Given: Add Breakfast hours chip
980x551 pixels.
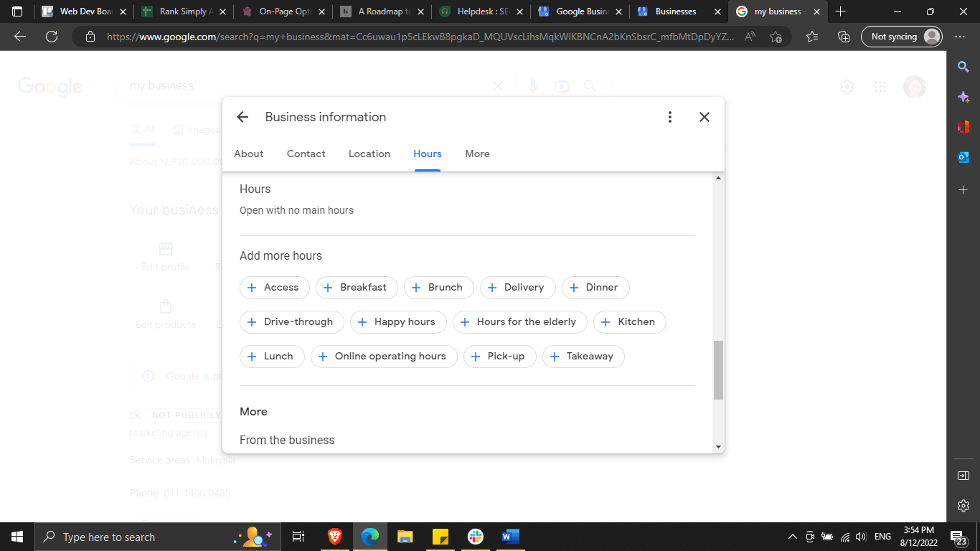Looking at the screenshot, I should [x=356, y=288].
